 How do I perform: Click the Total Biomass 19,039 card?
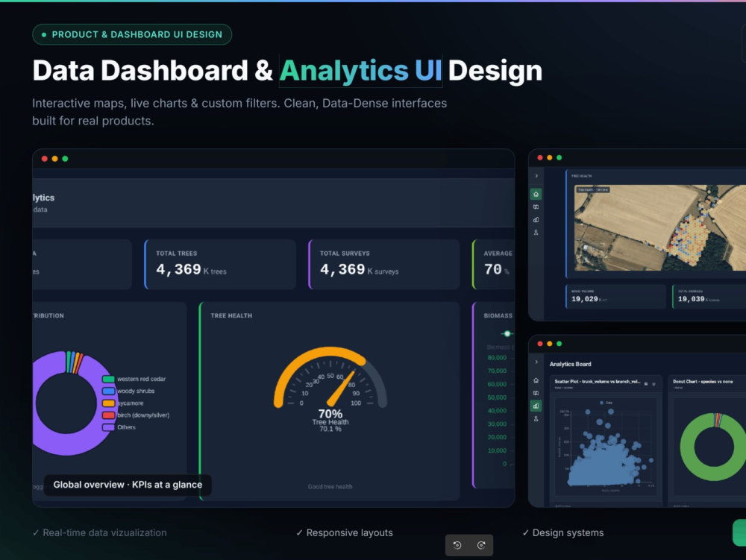(709, 296)
